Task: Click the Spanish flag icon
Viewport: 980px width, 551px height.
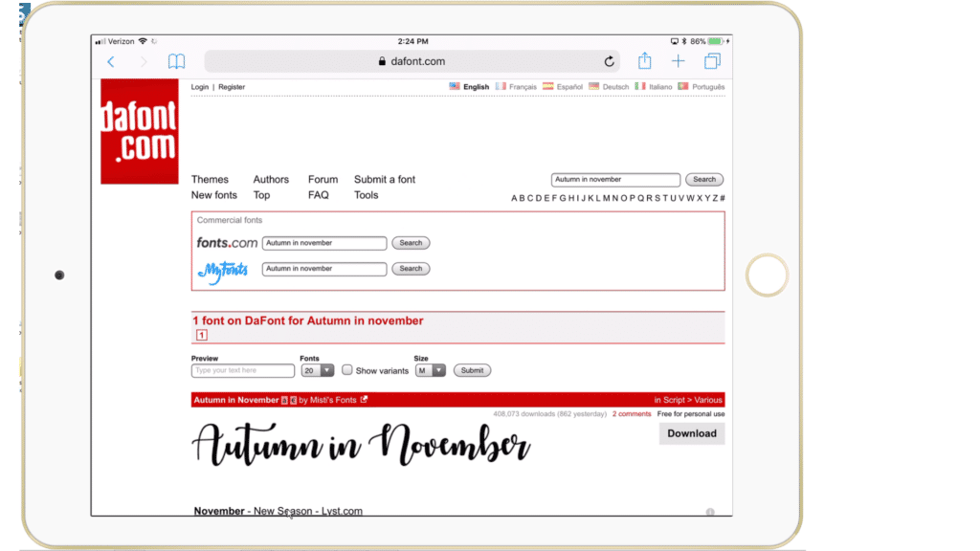Action: coord(548,86)
